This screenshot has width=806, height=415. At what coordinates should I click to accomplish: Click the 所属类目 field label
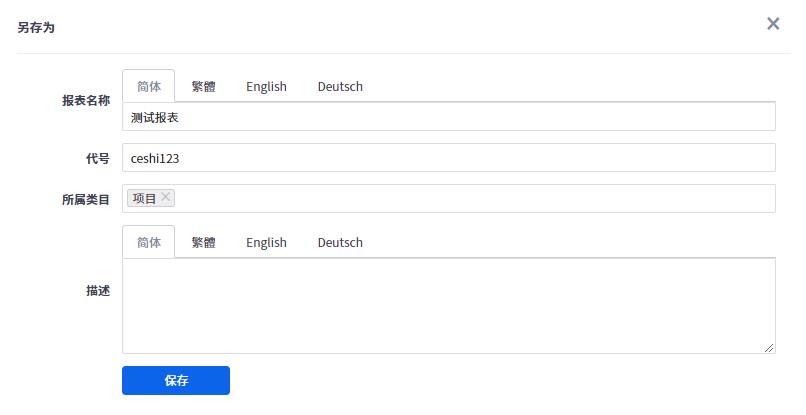click(86, 199)
